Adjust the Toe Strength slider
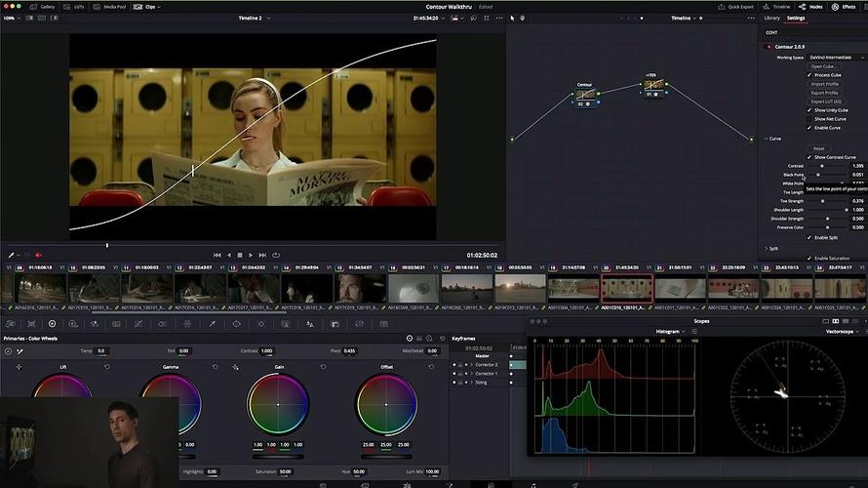Screen dimensions: 868x488 coord(822,201)
